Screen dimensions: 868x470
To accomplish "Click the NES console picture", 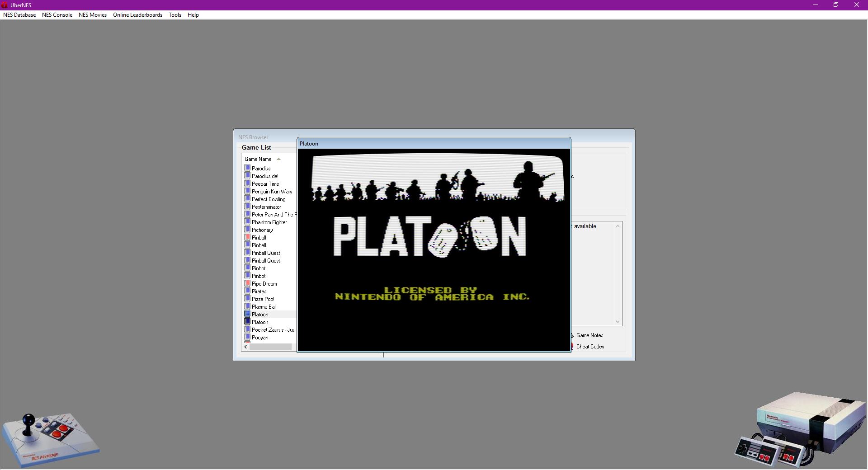I will pos(801,429).
